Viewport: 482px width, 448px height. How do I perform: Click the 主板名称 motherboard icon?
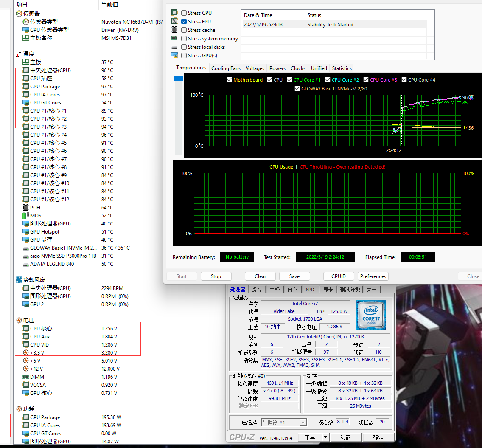tap(26, 38)
